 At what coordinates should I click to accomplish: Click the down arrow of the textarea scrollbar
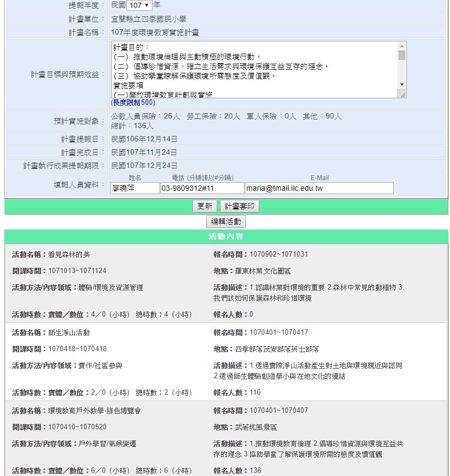point(402,85)
